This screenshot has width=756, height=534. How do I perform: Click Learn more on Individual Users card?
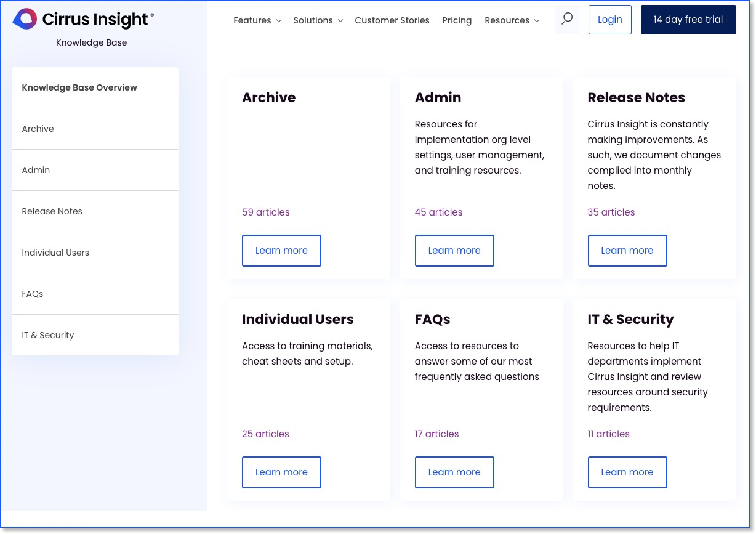click(281, 472)
